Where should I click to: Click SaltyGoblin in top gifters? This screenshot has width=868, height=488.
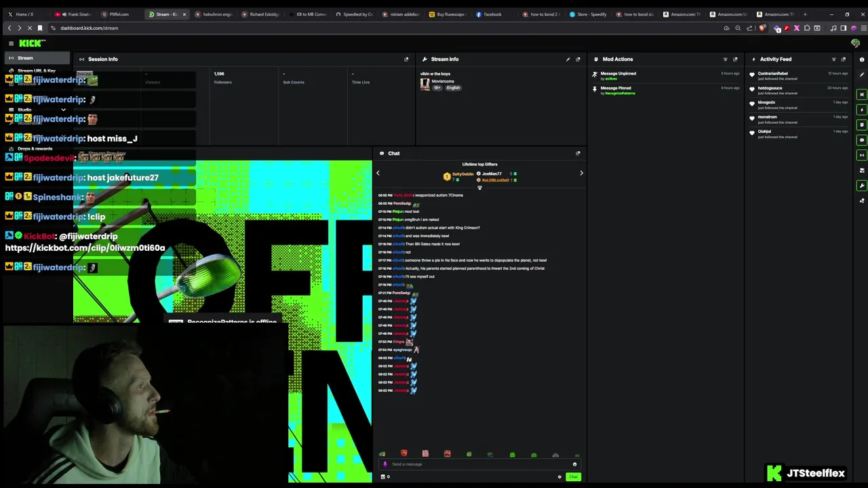(463, 174)
